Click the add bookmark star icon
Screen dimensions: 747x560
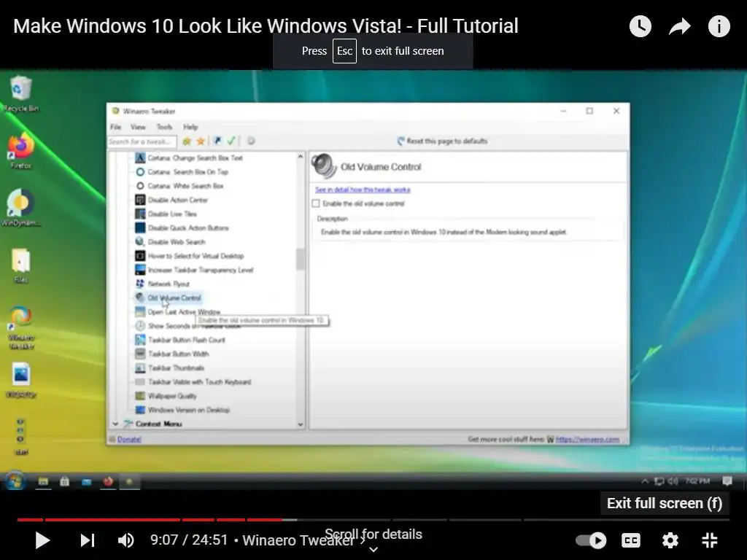point(187,141)
